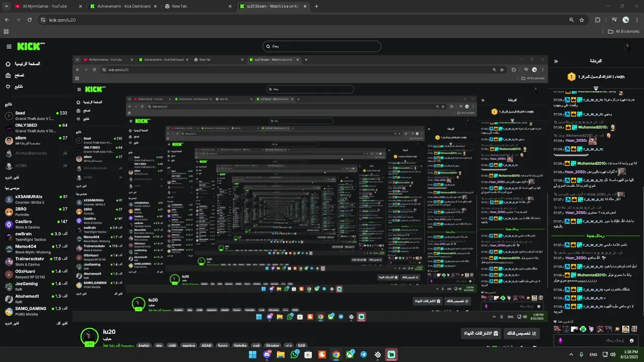Screen dimensions: 644x362
Task: Click the address bar showing kick.com/iu20
Action: click(x=313, y=20)
